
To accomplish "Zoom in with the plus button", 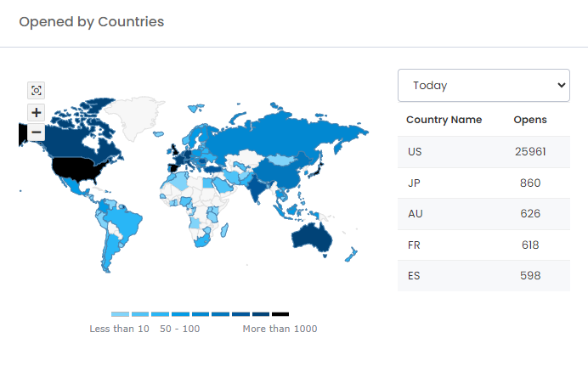I will (x=36, y=112).
